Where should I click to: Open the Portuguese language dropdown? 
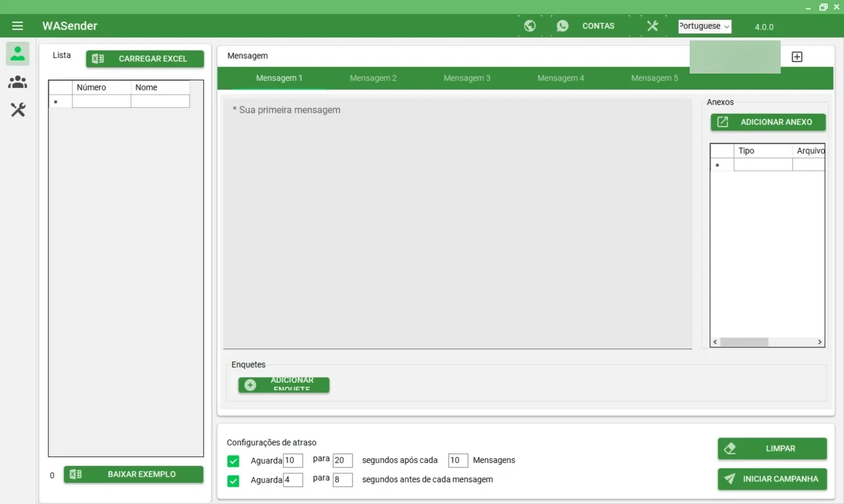pos(705,27)
